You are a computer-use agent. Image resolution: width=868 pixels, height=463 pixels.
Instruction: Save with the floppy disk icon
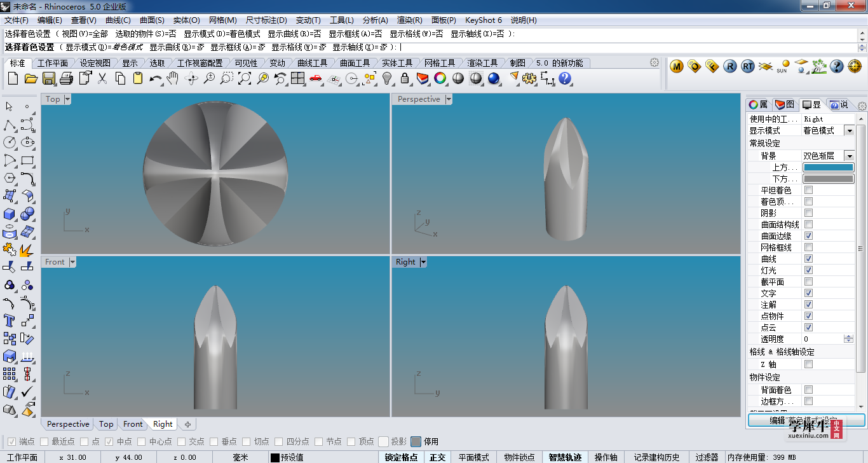pos(48,78)
